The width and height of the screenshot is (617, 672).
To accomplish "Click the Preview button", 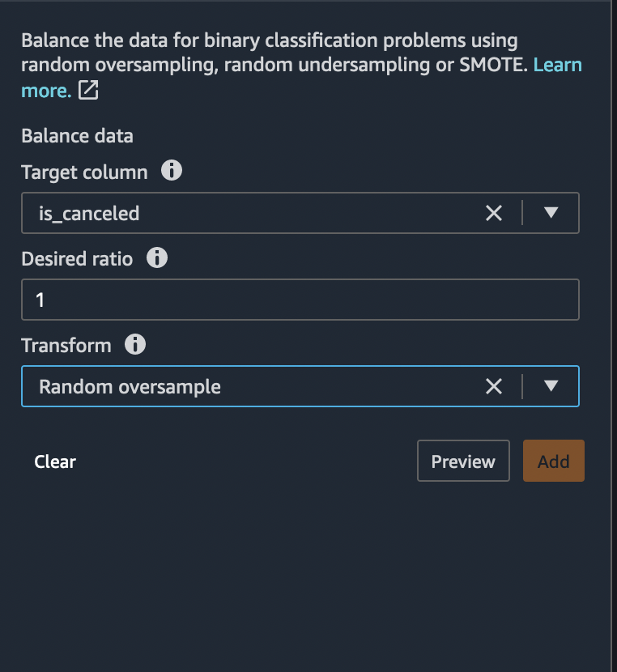I will pos(463,461).
